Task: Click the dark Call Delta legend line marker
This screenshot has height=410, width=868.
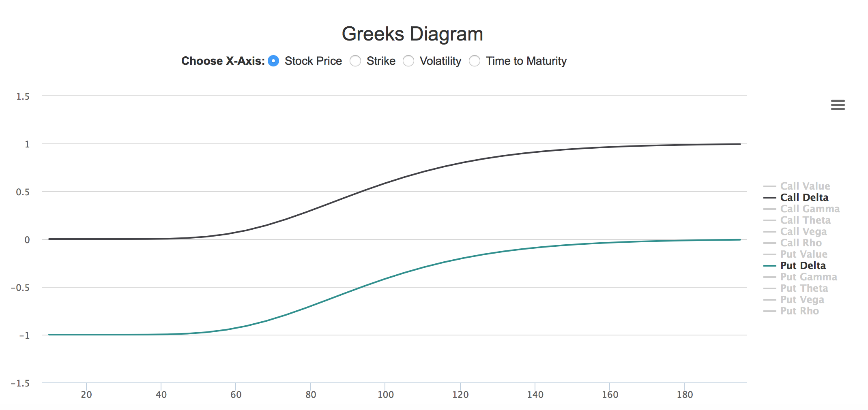Action: pyautogui.click(x=769, y=198)
